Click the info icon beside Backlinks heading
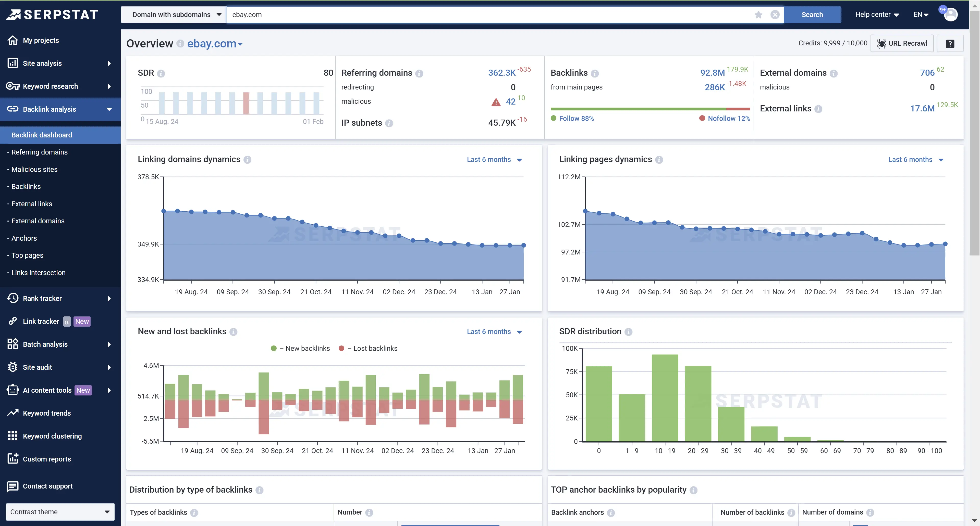 click(x=595, y=73)
